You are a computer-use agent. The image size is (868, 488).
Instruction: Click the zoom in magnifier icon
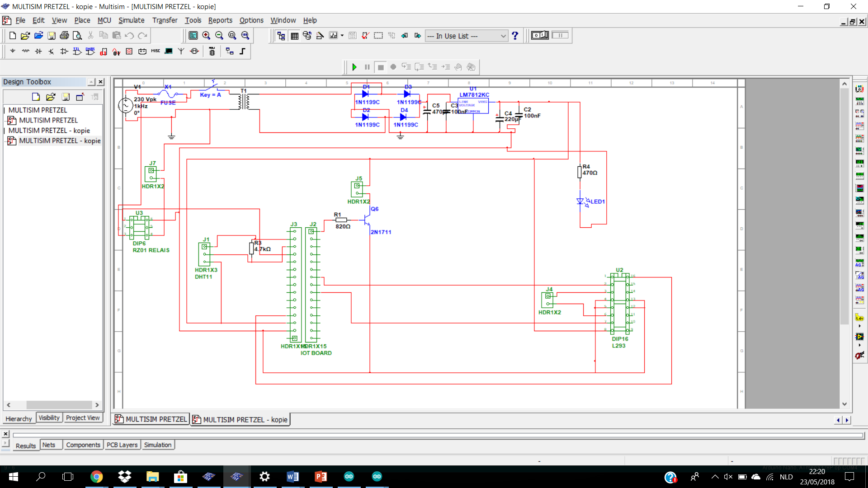pos(206,36)
